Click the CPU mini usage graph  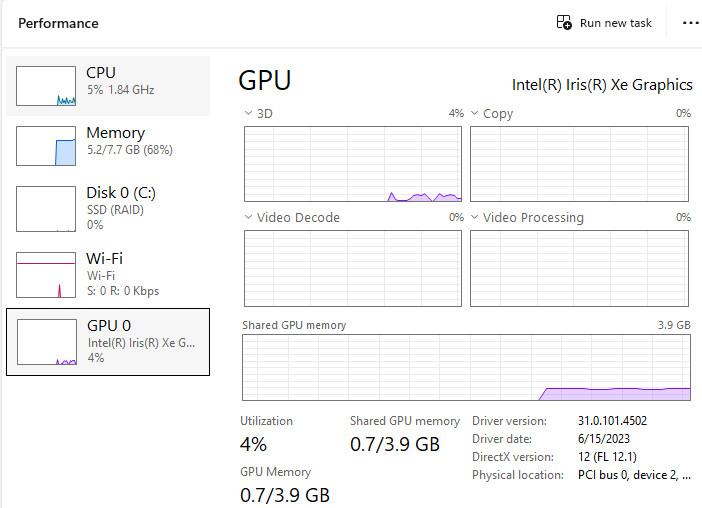click(x=46, y=86)
